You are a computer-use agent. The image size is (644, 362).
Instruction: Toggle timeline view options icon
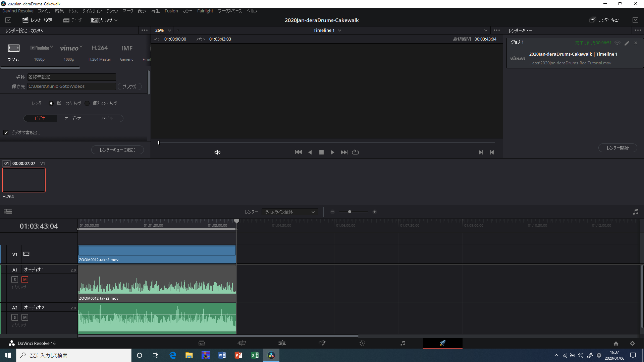pyautogui.click(x=8, y=212)
